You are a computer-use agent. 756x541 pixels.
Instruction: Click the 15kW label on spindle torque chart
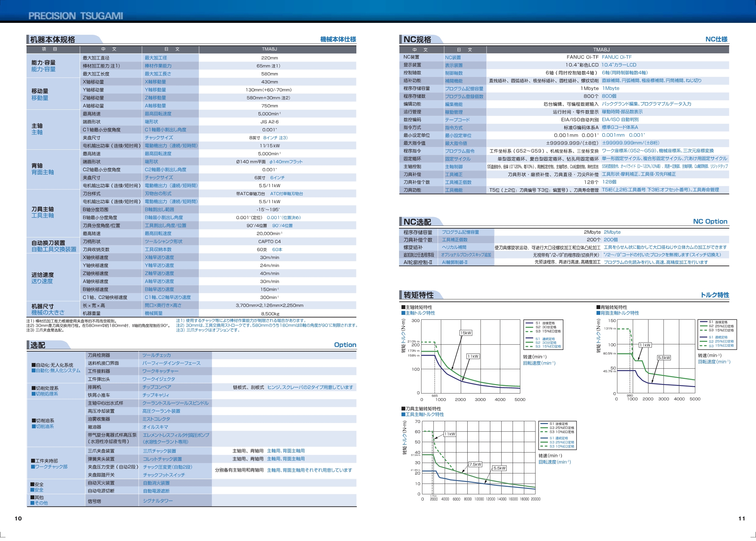465,333
